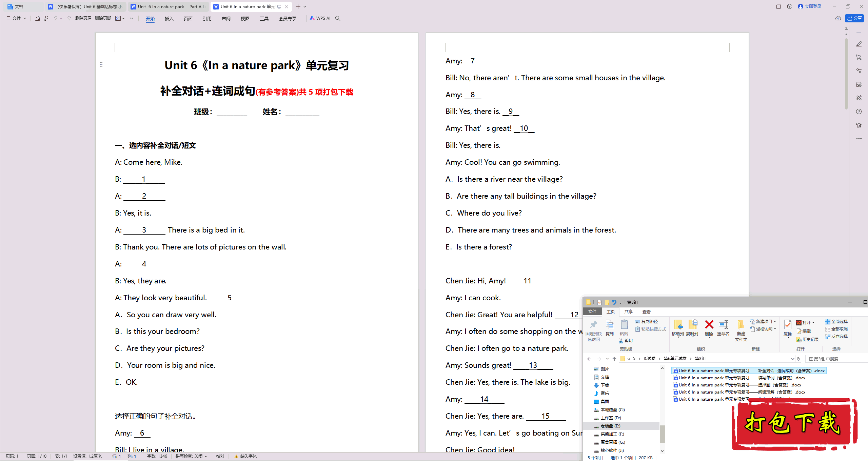
Task: Toggle spell check status in status bar
Action: tap(192, 456)
